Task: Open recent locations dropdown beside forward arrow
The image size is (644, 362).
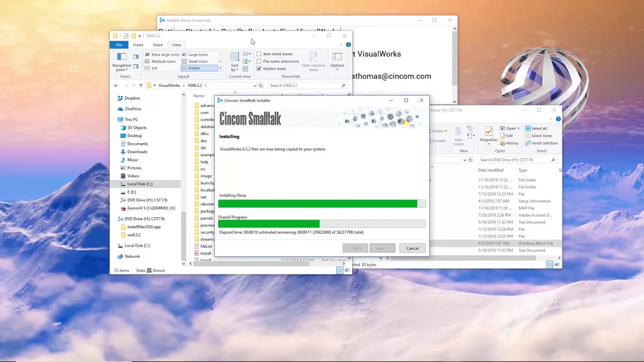Action: [x=133, y=85]
